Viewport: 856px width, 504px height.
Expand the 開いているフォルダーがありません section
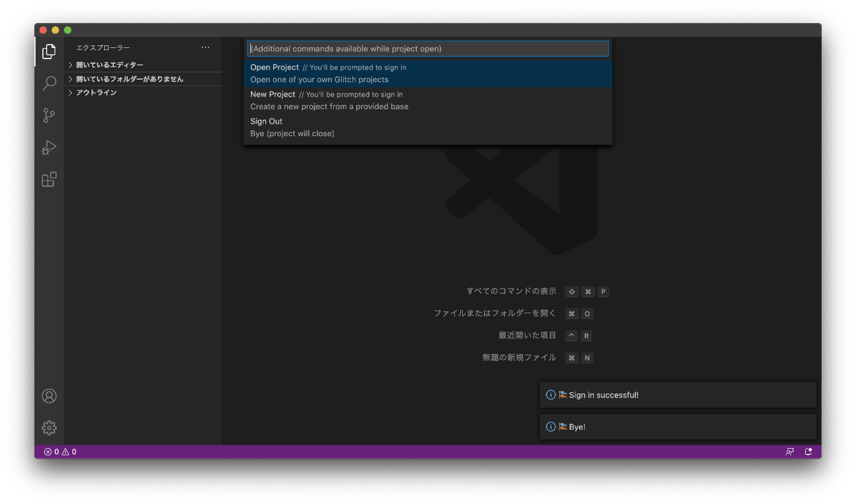coord(143,79)
